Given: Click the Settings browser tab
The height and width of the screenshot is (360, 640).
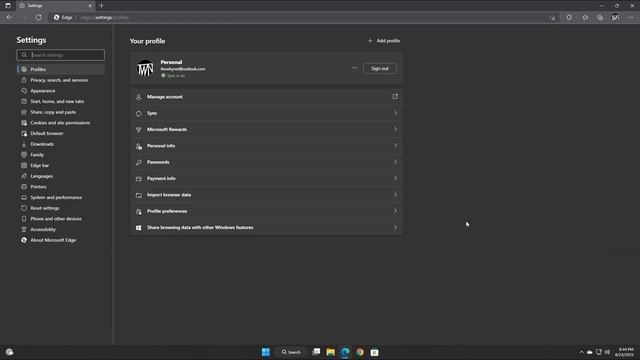Looking at the screenshot, I should pos(55,6).
